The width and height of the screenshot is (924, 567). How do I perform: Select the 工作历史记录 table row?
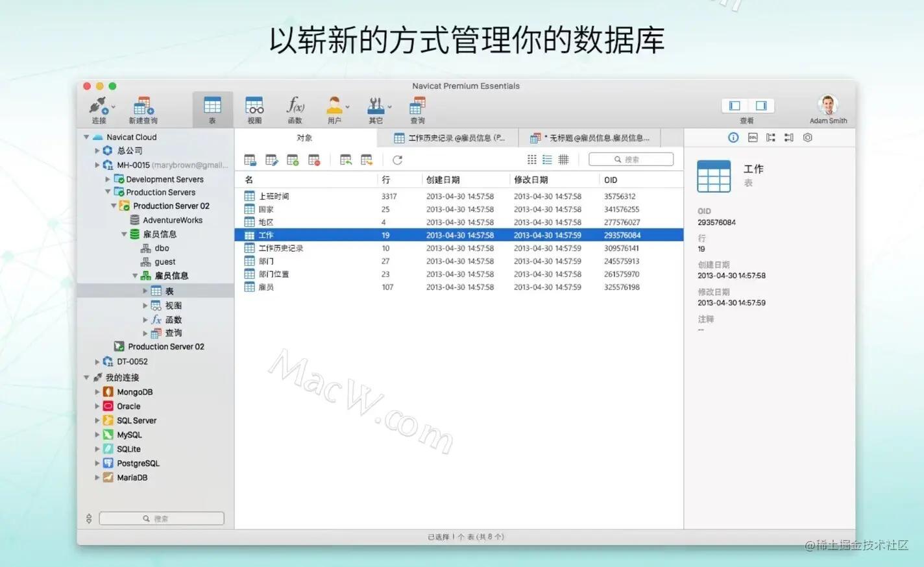[459, 248]
